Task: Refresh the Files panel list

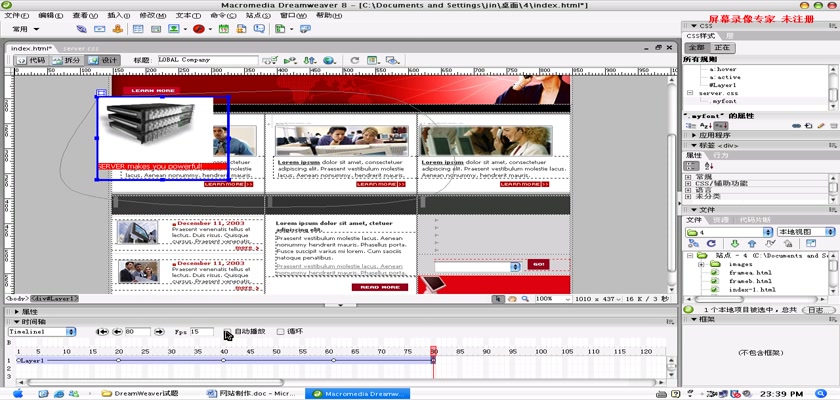Action: click(711, 244)
